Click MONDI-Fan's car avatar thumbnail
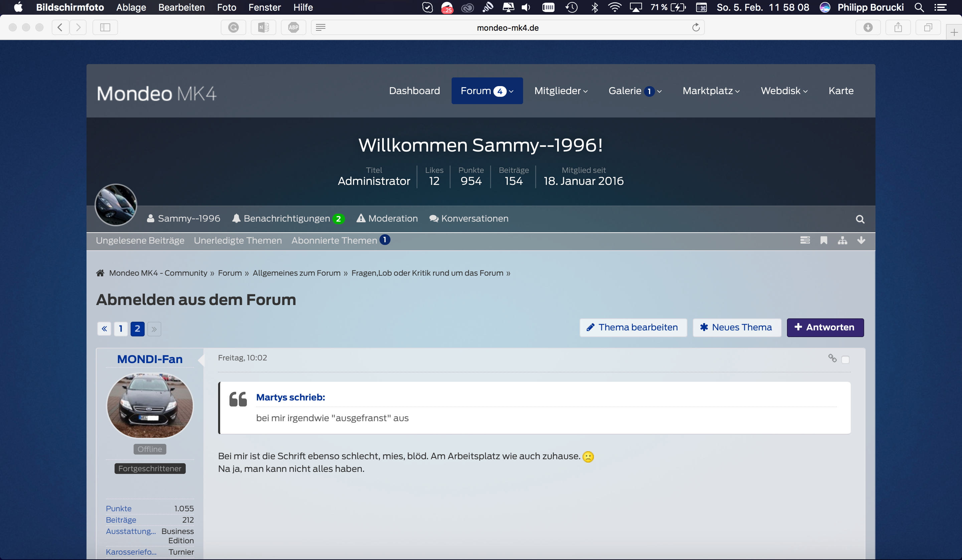 click(150, 405)
